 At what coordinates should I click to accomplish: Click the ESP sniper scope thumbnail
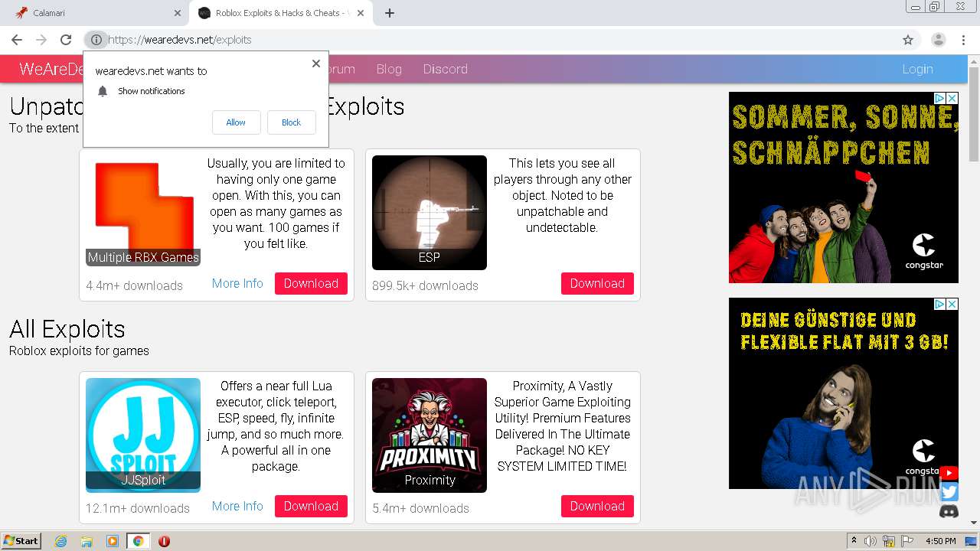coord(430,213)
